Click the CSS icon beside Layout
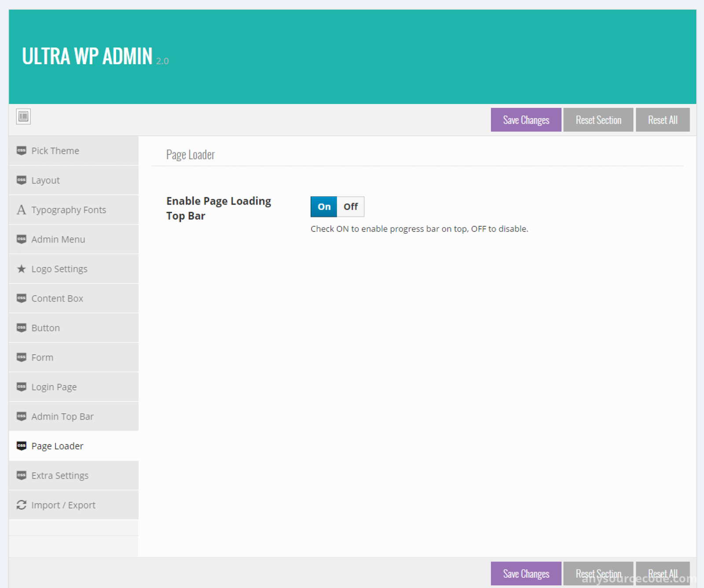The height and width of the screenshot is (588, 704). point(22,180)
